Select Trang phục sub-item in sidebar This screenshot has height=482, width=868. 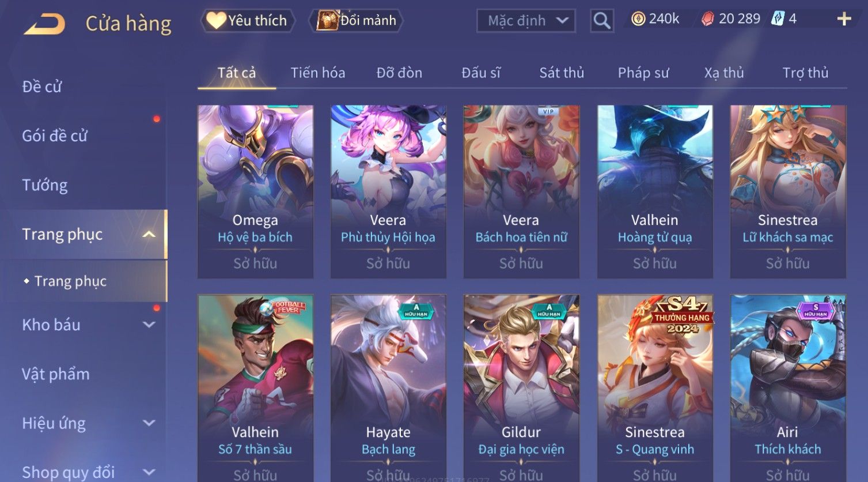click(70, 281)
